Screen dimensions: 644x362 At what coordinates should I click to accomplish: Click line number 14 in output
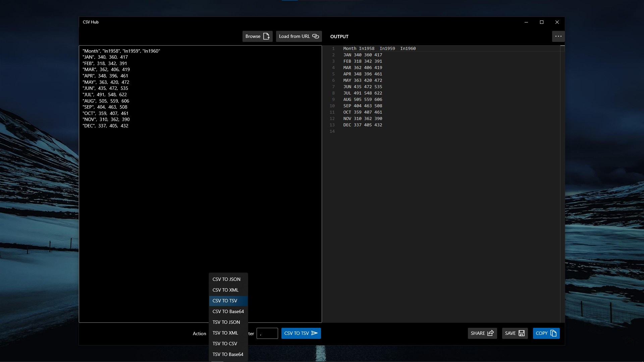click(x=332, y=131)
